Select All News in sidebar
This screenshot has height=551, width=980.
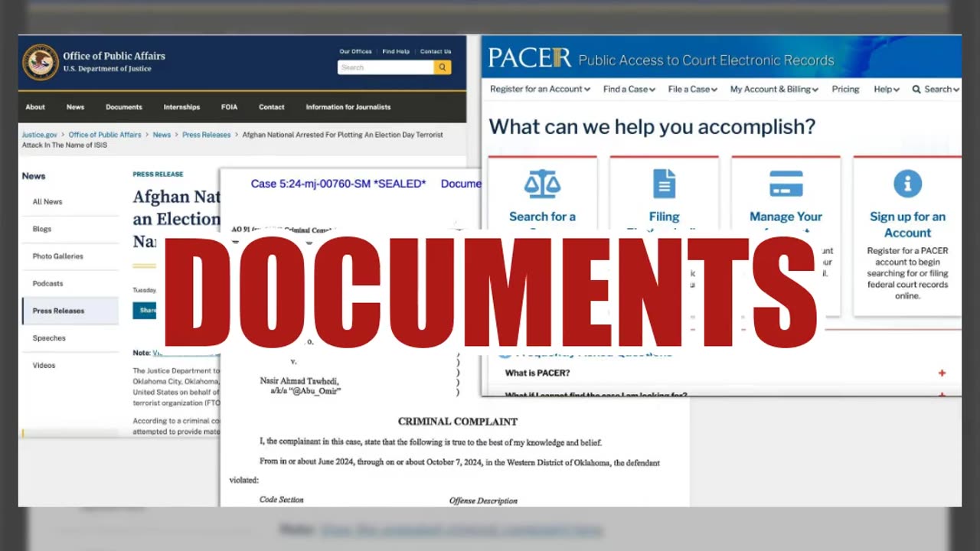(x=47, y=202)
